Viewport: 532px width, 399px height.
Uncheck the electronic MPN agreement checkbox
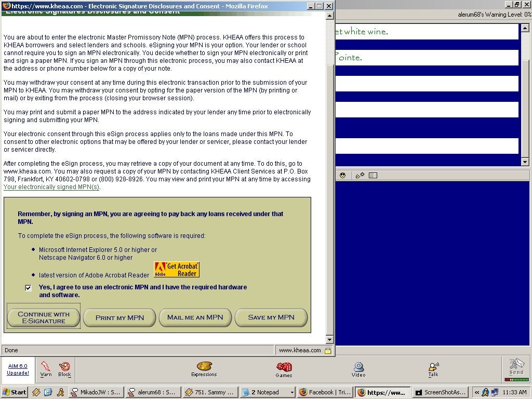click(29, 288)
